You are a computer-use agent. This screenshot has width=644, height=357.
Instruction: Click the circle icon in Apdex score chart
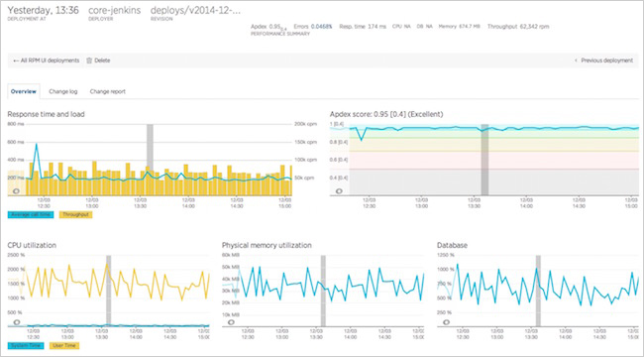point(339,190)
